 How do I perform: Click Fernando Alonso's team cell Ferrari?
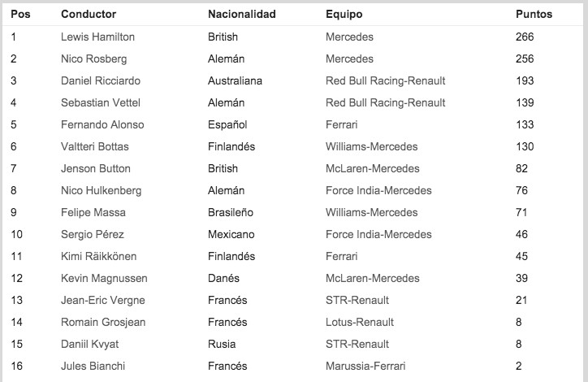tap(341, 124)
